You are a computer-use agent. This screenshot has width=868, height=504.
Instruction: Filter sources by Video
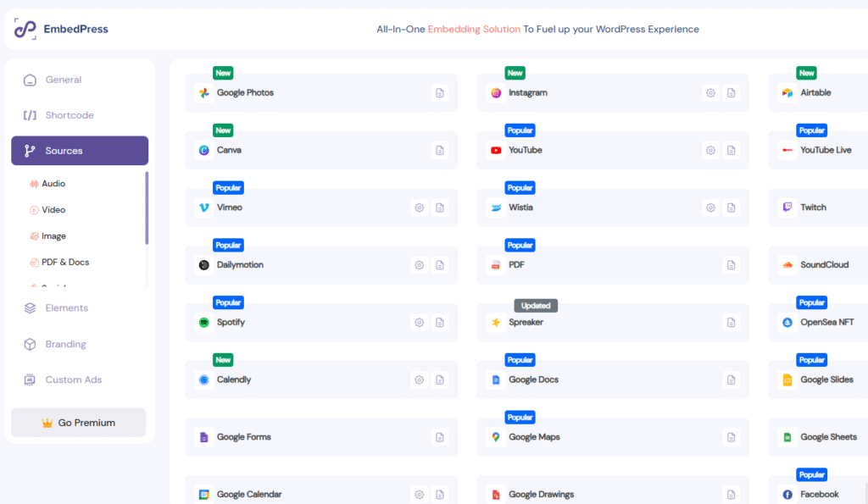pyautogui.click(x=47, y=210)
